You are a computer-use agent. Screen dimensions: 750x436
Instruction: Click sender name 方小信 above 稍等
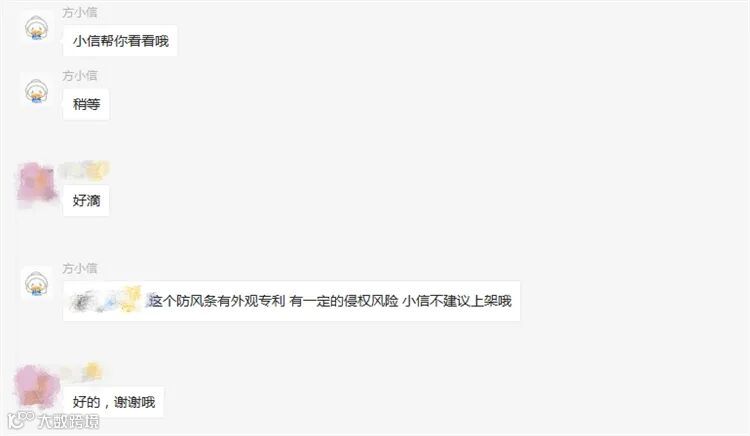point(80,76)
